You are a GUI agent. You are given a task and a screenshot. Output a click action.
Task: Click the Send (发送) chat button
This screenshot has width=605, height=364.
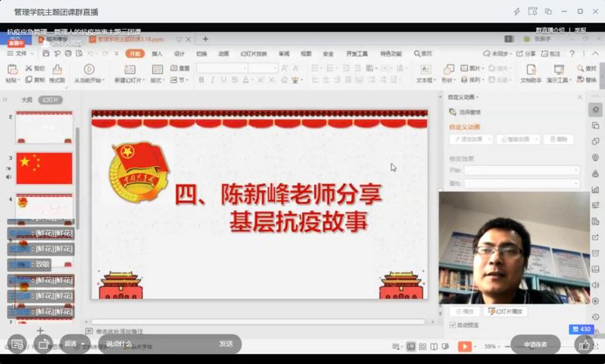pos(226,344)
